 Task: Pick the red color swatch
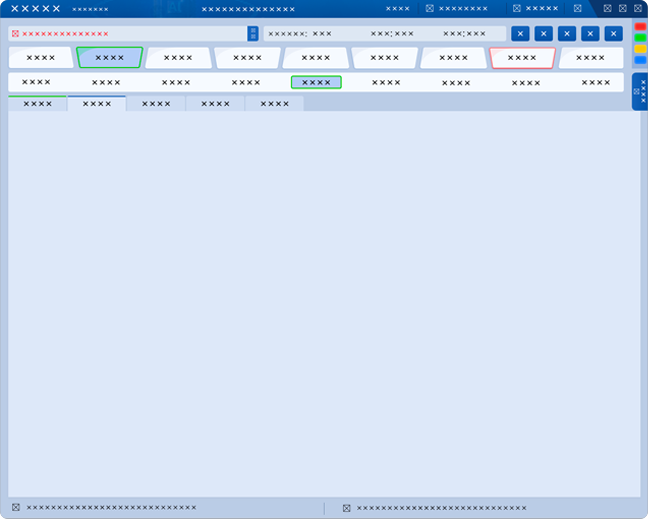(640, 27)
